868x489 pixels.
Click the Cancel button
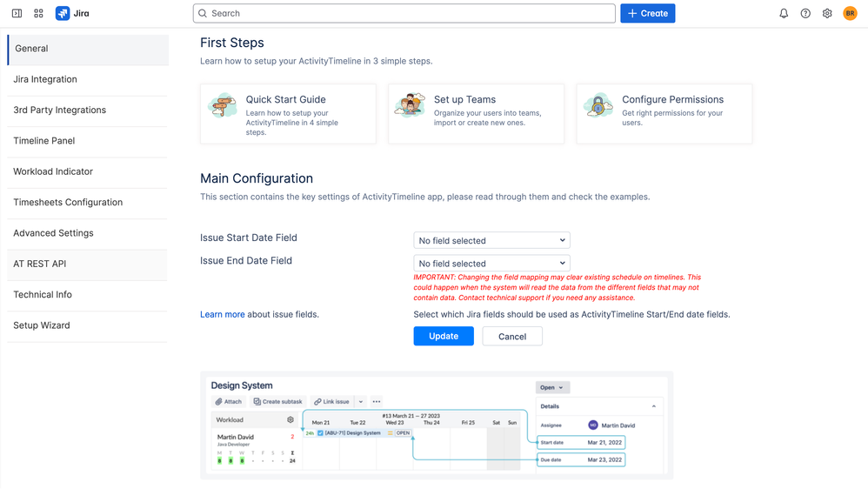coord(512,336)
